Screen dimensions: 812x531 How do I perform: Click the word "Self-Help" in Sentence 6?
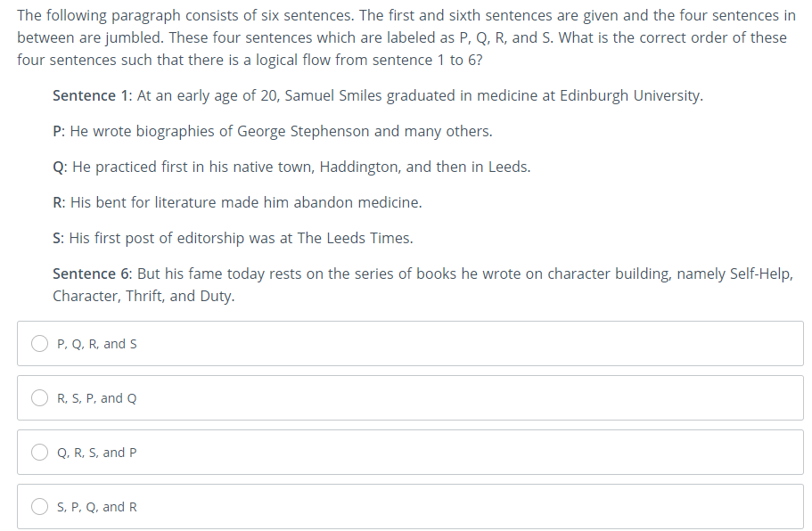pyautogui.click(x=760, y=274)
